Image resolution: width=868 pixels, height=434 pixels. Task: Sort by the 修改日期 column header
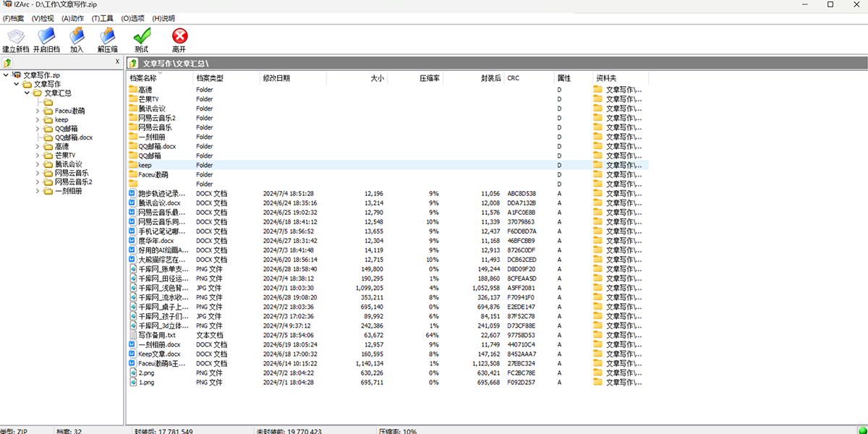[x=292, y=78]
